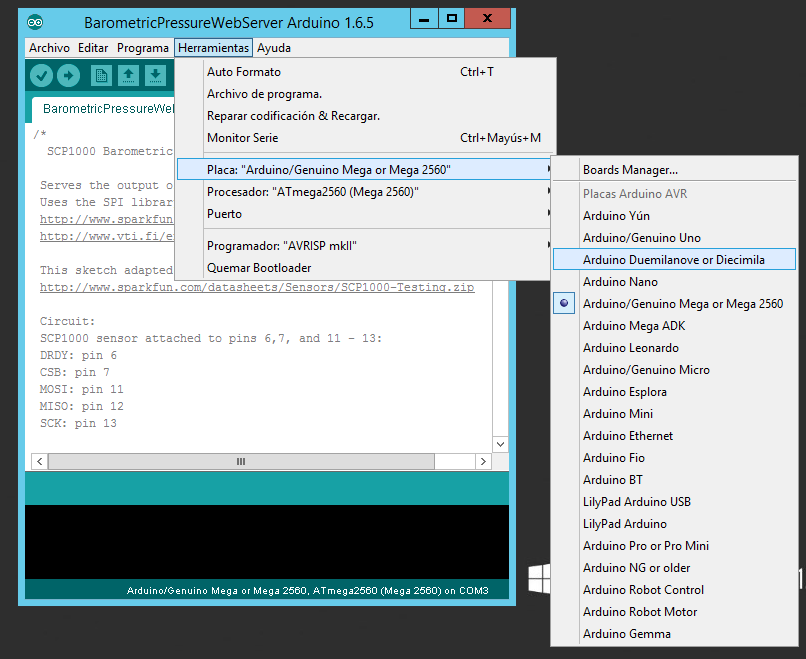The height and width of the screenshot is (659, 806).
Task: Click the cut-off http://www.sparkfun link below 'Uses the SPI'
Action: pos(107,219)
